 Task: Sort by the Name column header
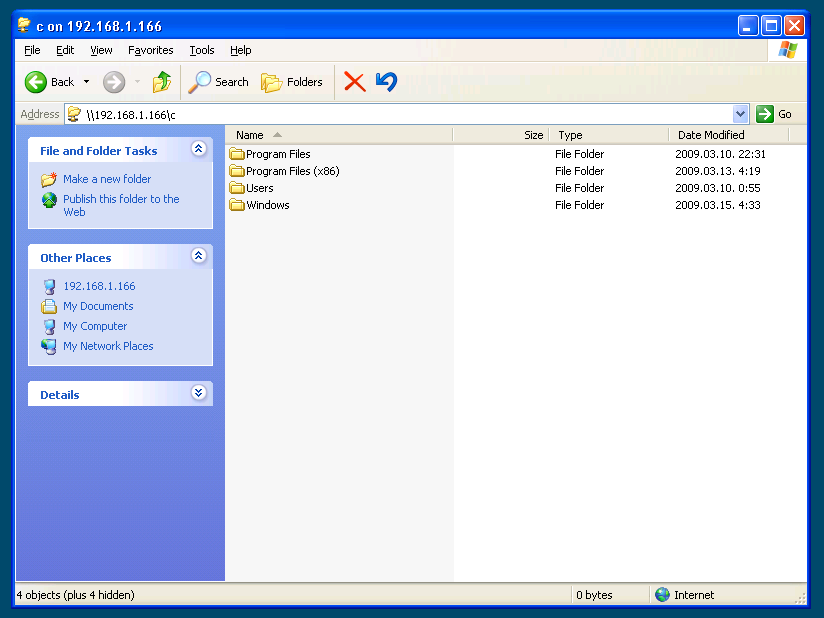click(339, 135)
